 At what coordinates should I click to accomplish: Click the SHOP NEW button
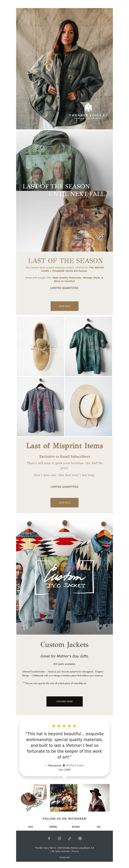(64, 306)
